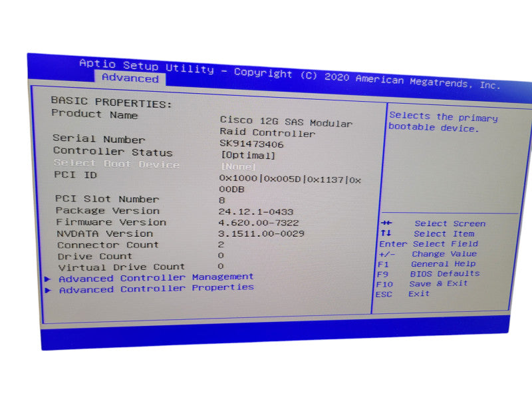Click the Package Version label
532x399 pixels.
[x=108, y=210]
